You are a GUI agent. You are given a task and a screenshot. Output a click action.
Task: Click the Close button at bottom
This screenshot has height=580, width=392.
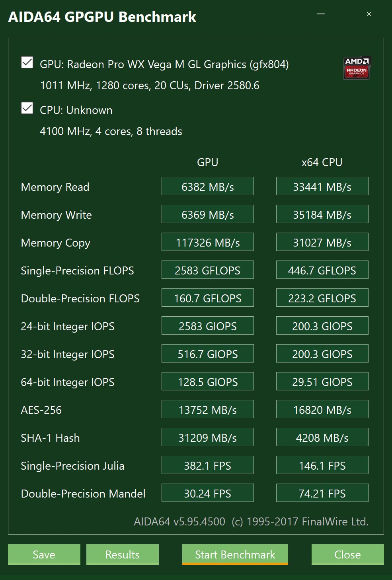tap(348, 555)
